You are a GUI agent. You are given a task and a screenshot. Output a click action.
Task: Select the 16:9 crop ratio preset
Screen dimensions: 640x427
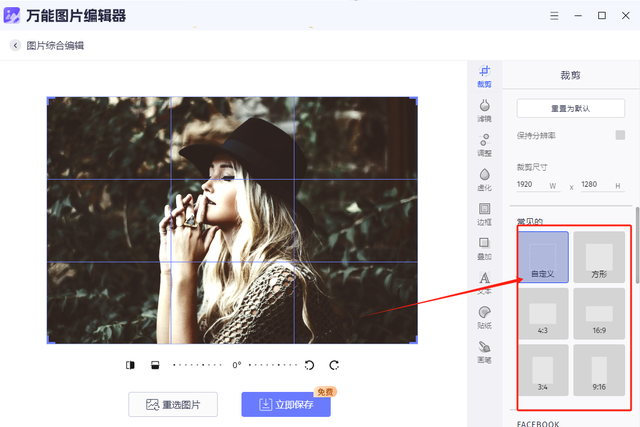[x=599, y=314]
